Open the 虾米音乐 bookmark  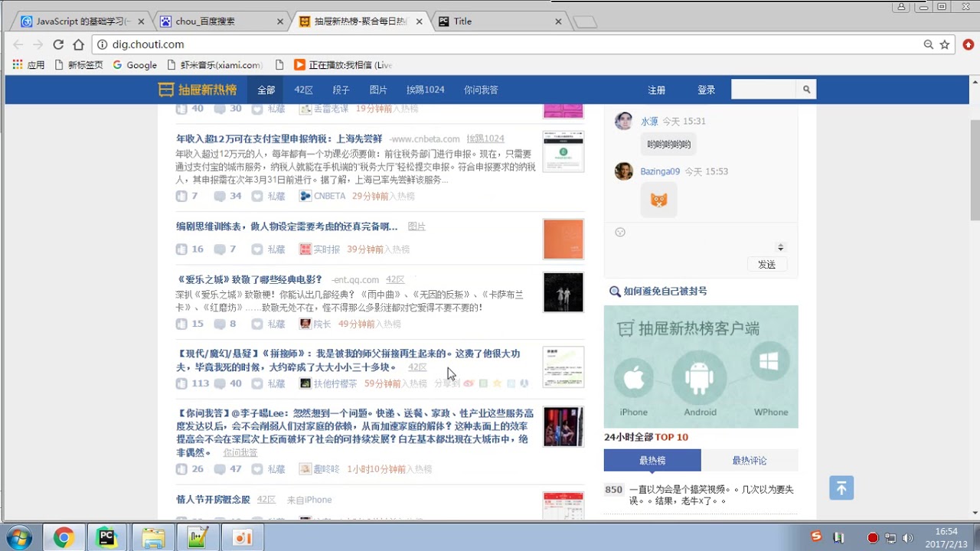214,65
